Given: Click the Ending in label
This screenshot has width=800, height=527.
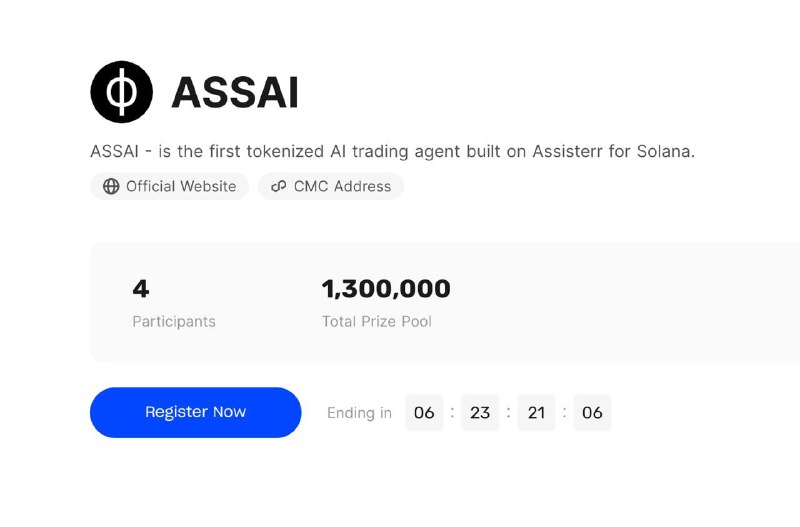Looking at the screenshot, I should [x=359, y=412].
